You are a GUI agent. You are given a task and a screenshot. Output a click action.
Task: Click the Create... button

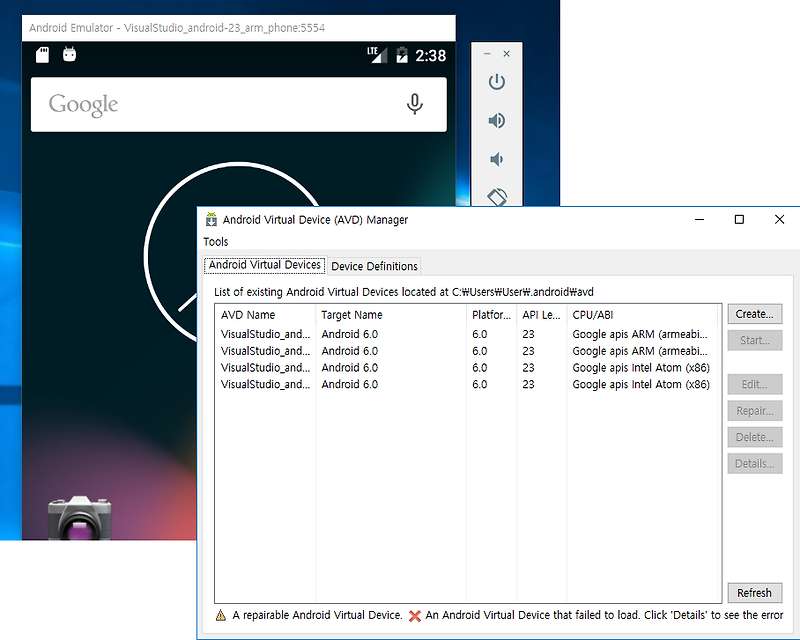tap(755, 314)
